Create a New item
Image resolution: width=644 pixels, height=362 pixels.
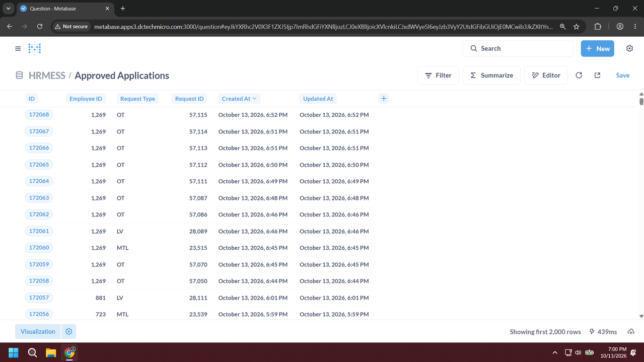tap(598, 48)
